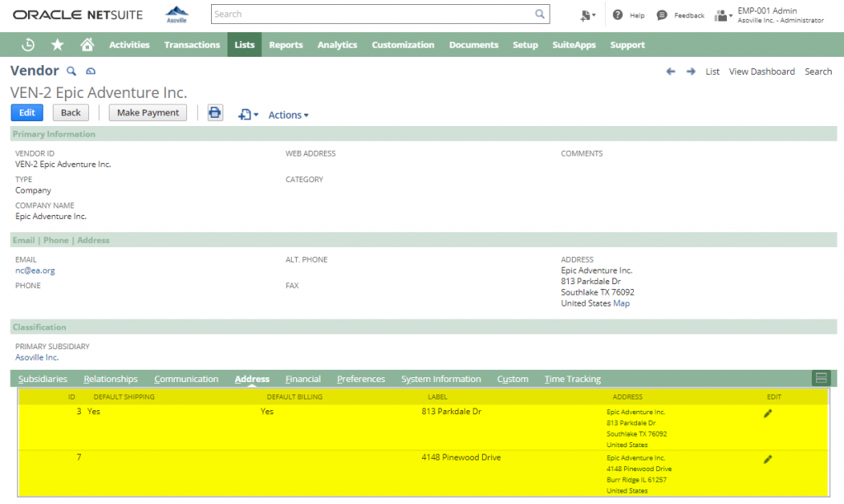The height and width of the screenshot is (504, 844).
Task: Click the Back button
Action: click(71, 113)
